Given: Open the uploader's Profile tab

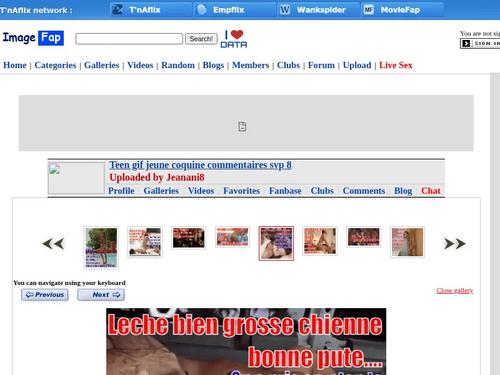Looking at the screenshot, I should coord(121,191).
